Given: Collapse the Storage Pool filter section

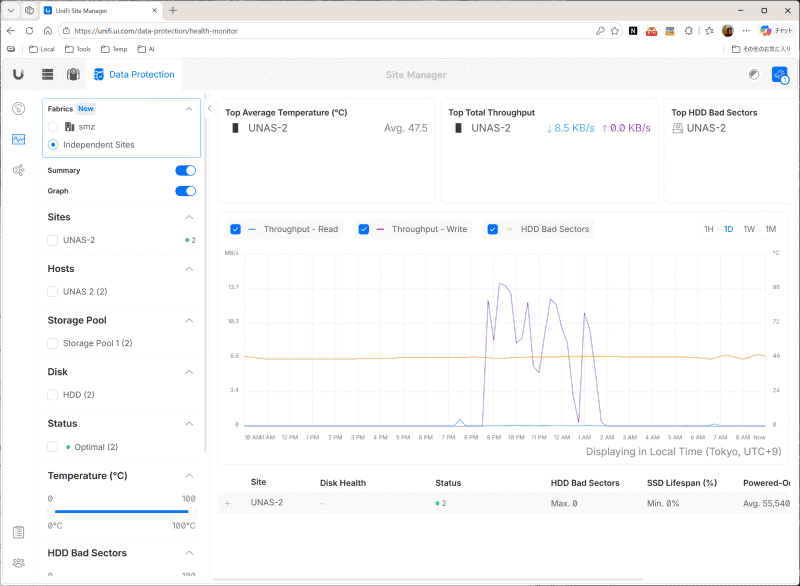Looking at the screenshot, I should (x=189, y=320).
